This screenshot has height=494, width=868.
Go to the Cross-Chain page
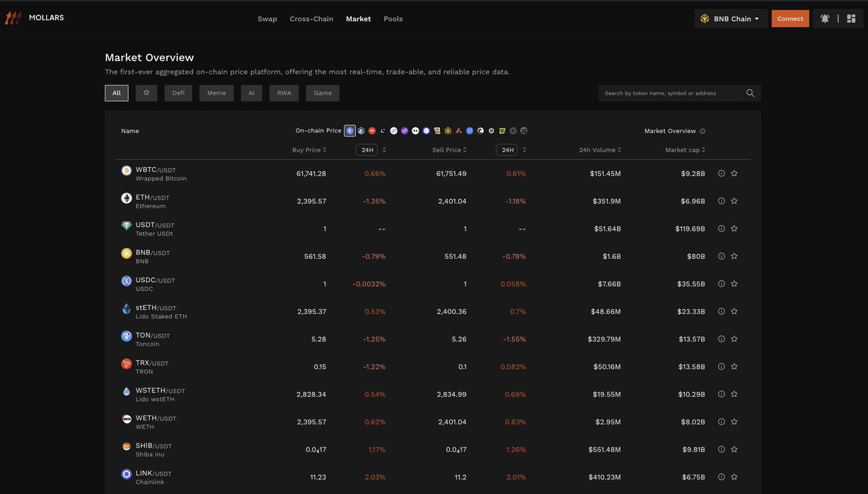click(x=311, y=19)
